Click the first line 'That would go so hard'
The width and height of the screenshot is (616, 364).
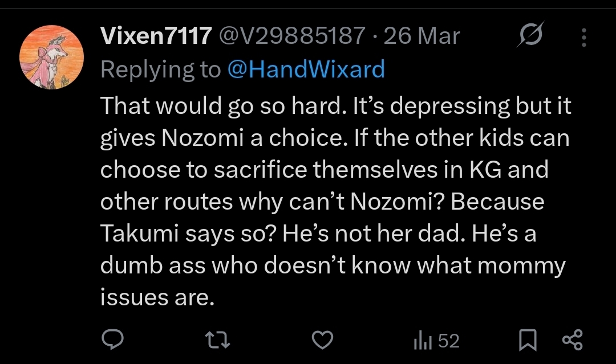coord(335,106)
